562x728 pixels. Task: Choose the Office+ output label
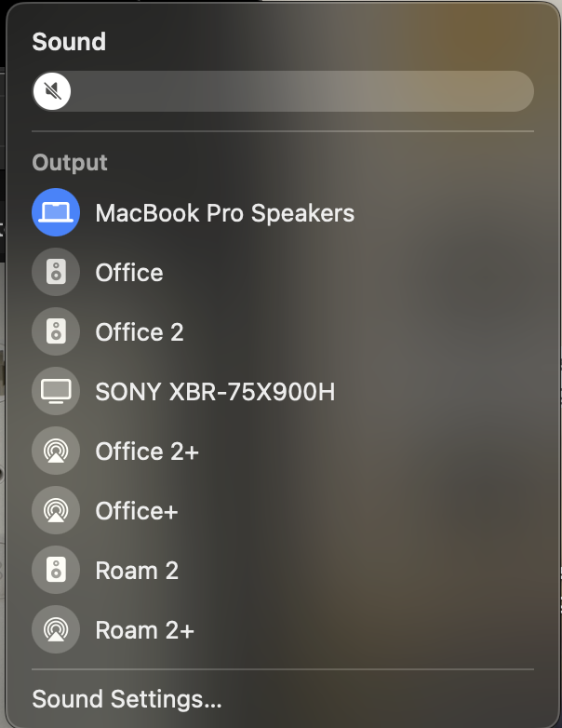137,510
